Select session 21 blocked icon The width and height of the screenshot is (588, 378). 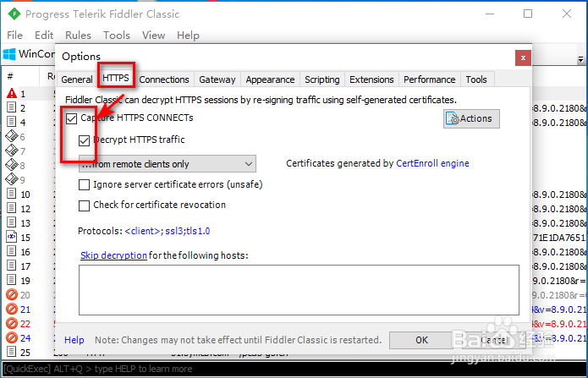[12, 309]
